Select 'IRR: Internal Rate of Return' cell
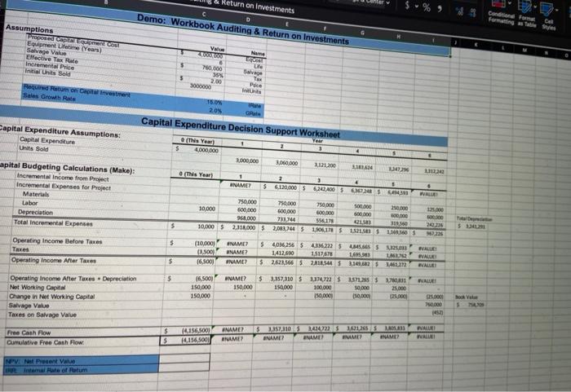 81,369
